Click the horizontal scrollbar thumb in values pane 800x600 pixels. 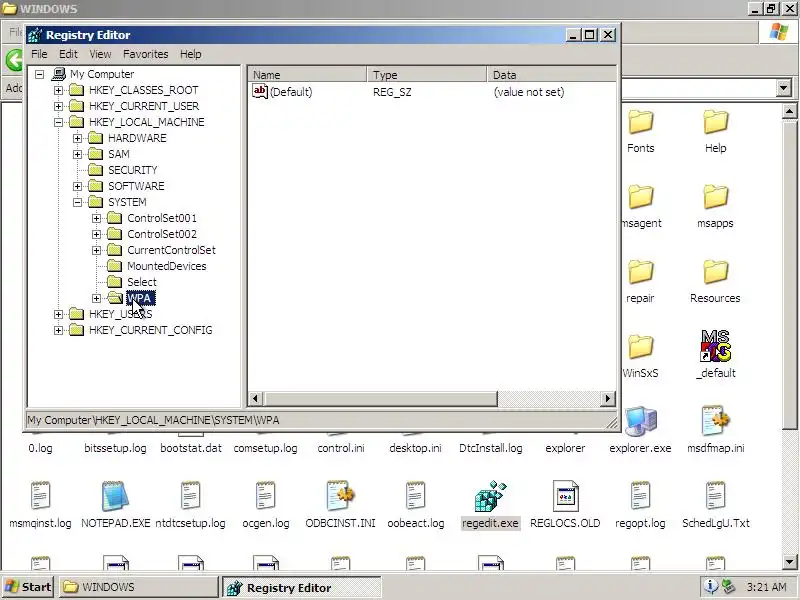[x=380, y=398]
